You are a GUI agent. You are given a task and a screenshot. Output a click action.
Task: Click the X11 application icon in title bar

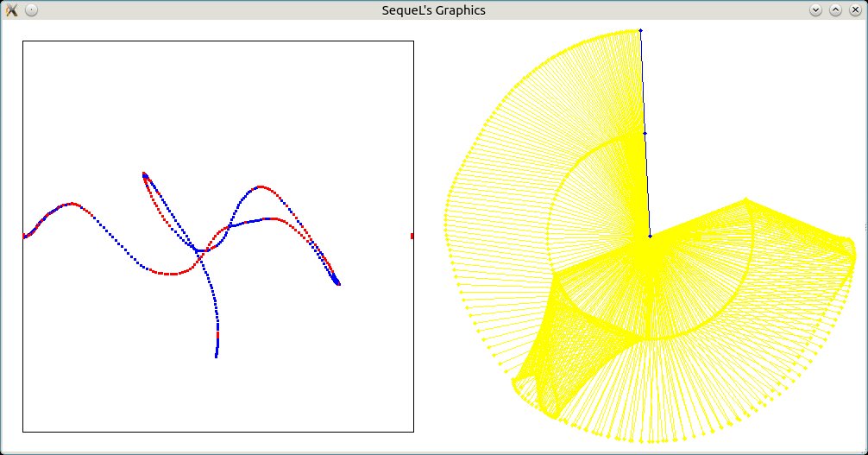[11, 10]
